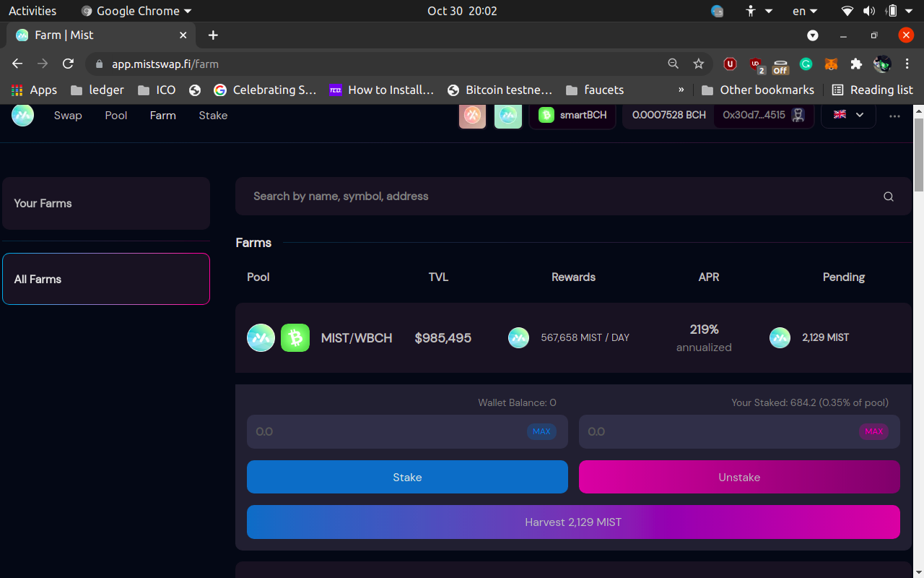Image resolution: width=924 pixels, height=578 pixels.
Task: Open the red U stop-sign extension
Action: pos(730,64)
